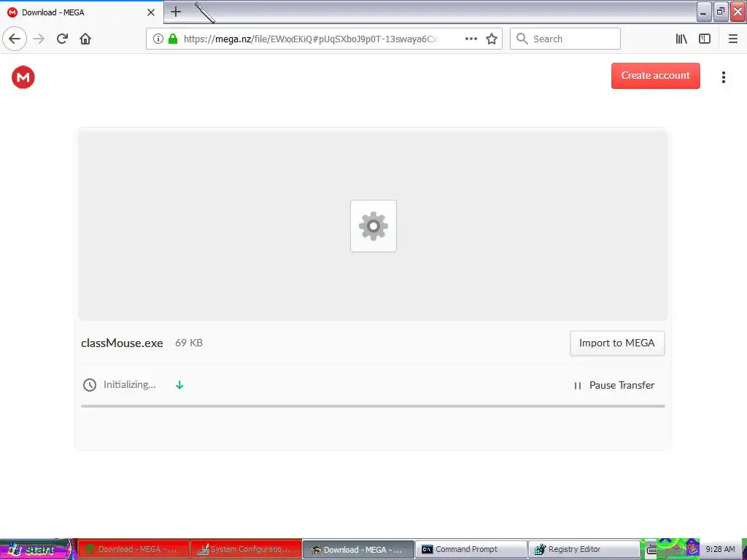Image resolution: width=747 pixels, height=560 pixels.
Task: Switch to System Configuration taskbar item
Action: [x=246, y=550]
